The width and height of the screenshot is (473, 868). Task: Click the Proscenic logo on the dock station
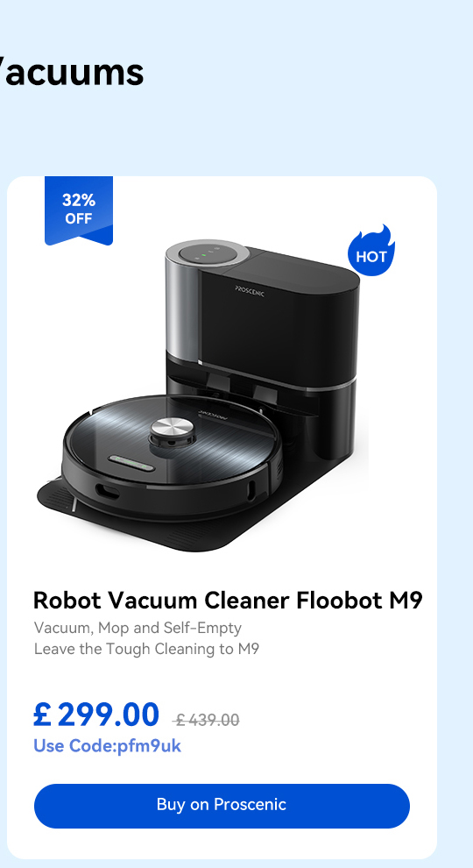coord(250,291)
